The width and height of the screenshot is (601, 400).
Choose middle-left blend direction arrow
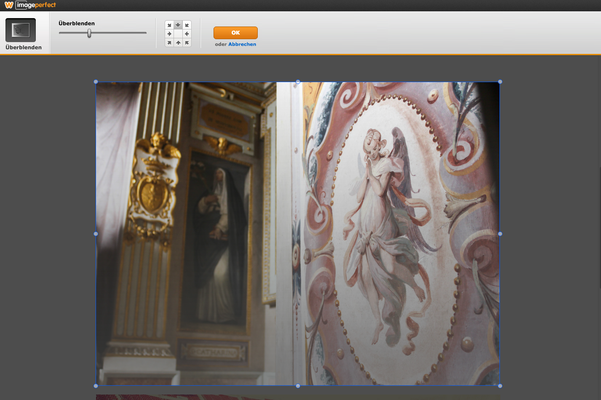pyautogui.click(x=169, y=34)
